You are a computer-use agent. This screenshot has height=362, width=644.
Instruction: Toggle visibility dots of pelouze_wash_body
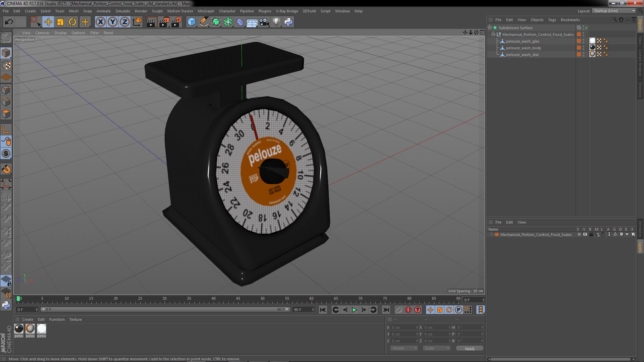[584, 48]
